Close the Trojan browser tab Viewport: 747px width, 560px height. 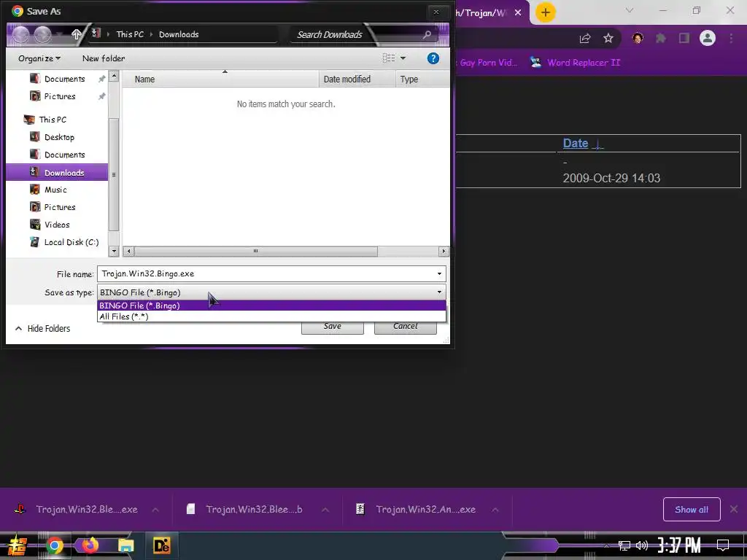pos(518,12)
